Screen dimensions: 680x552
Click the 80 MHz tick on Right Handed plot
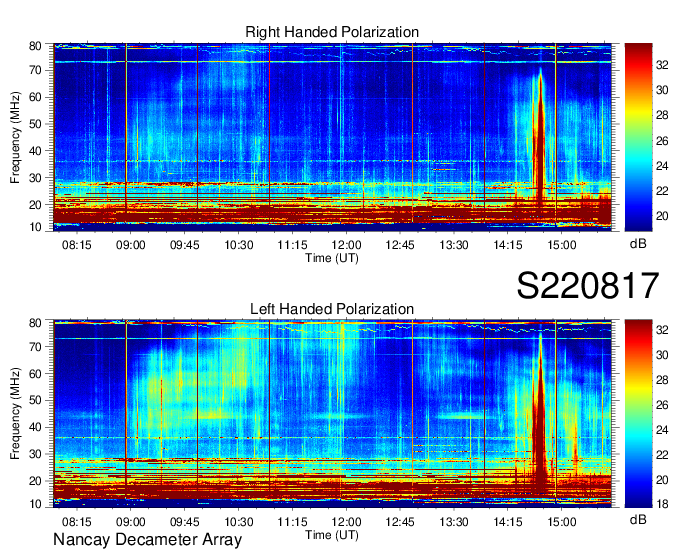[35, 46]
